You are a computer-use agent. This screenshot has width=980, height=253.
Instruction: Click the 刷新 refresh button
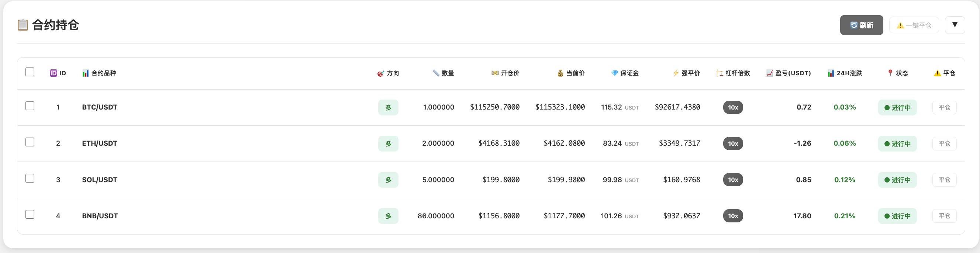pyautogui.click(x=862, y=25)
